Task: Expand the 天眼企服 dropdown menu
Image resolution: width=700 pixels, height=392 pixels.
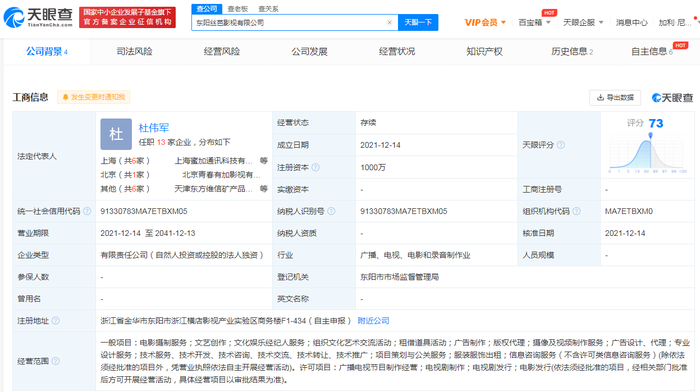Action: 583,22
